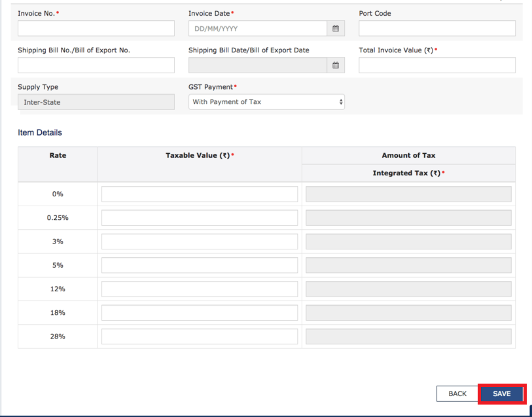This screenshot has height=417, width=532.
Task: Open the Invoice Date calendar picker
Action: (336, 29)
